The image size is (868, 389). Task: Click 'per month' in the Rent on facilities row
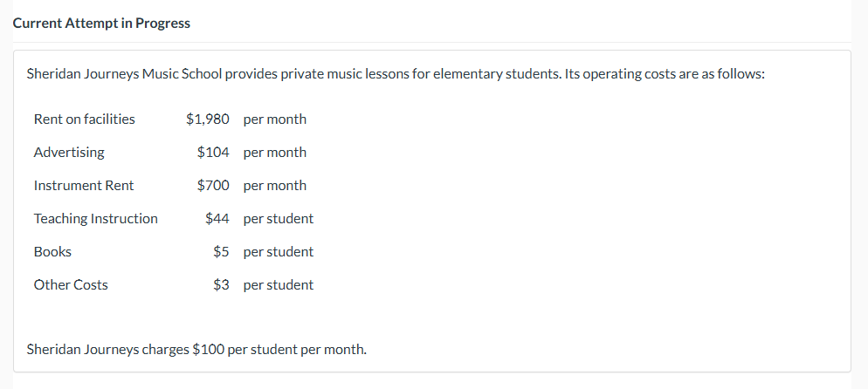pos(275,119)
